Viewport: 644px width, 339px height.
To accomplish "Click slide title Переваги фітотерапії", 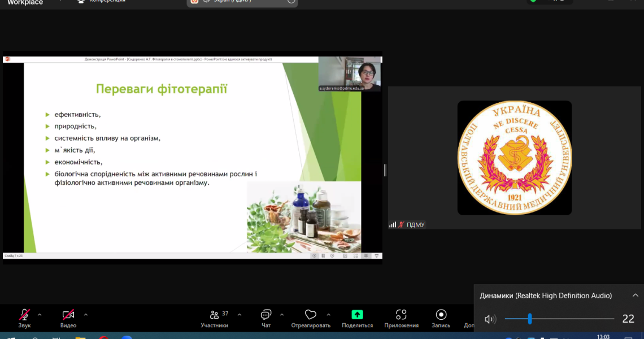I will coord(162,89).
